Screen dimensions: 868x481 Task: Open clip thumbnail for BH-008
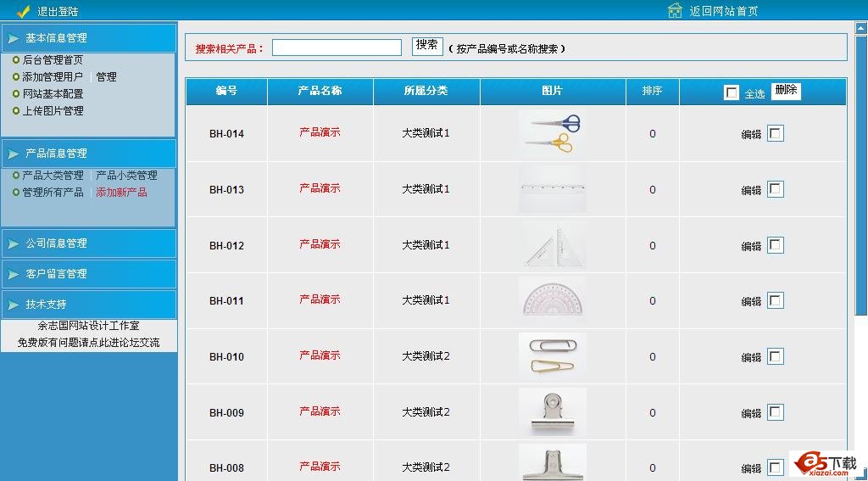553,462
